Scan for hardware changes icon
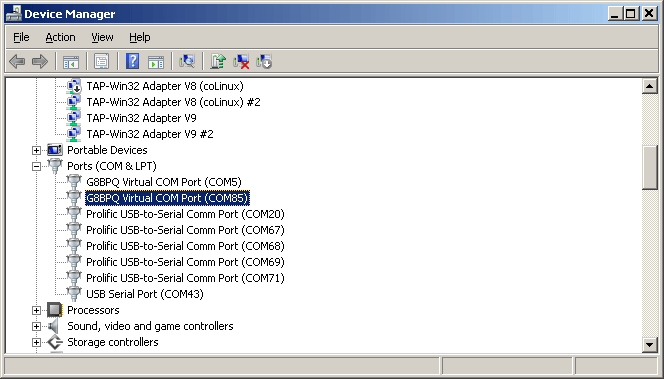664x379 pixels. click(x=187, y=62)
